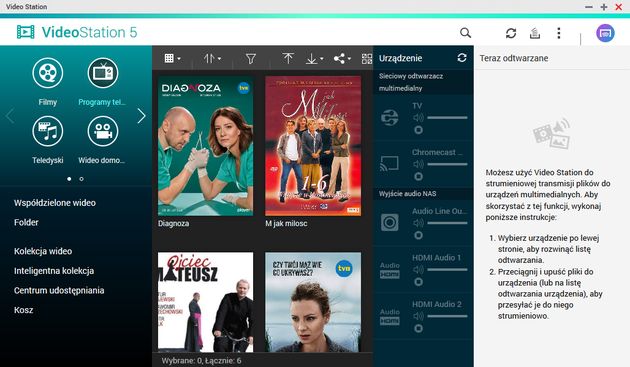This screenshot has width=630, height=367.
Task: Mute the Audio Line Out speaker
Action: pyautogui.click(x=418, y=223)
